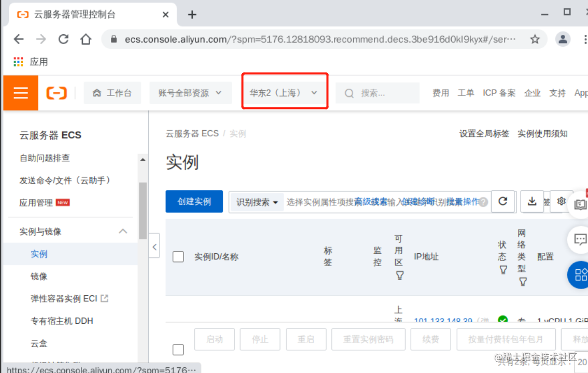
Task: Open the blue floating quick-tools button
Action: (x=580, y=274)
